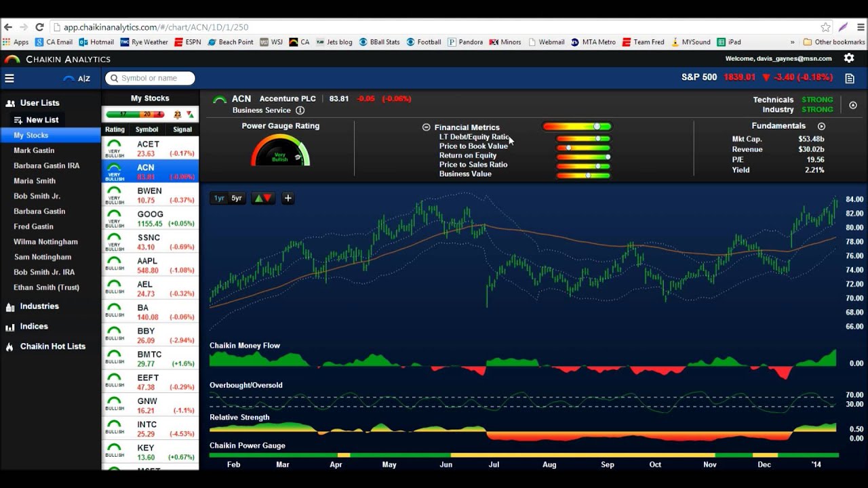This screenshot has width=868, height=488.
Task: Switch the chart to 1yr range
Action: 219,198
